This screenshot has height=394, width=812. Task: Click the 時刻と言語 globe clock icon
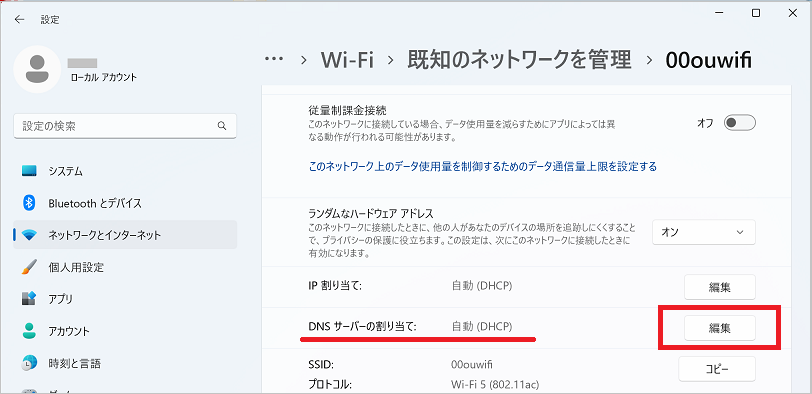(x=30, y=363)
